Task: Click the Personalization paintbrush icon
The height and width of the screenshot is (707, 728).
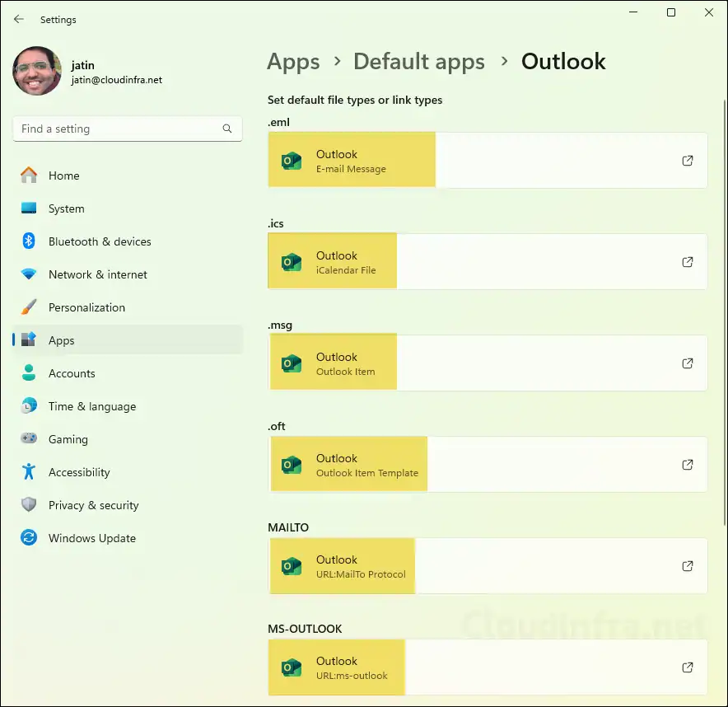Action: coord(29,307)
